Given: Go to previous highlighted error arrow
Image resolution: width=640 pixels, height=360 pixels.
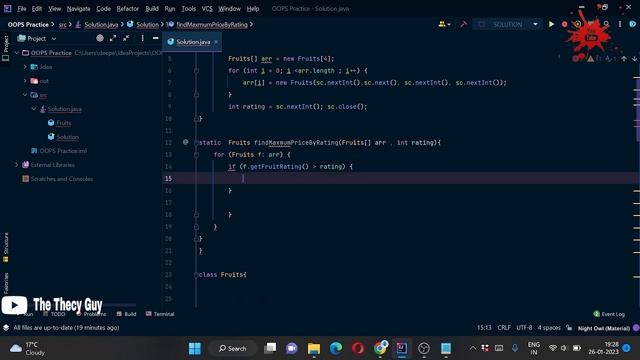Looking at the screenshot, I should tap(624, 59).
